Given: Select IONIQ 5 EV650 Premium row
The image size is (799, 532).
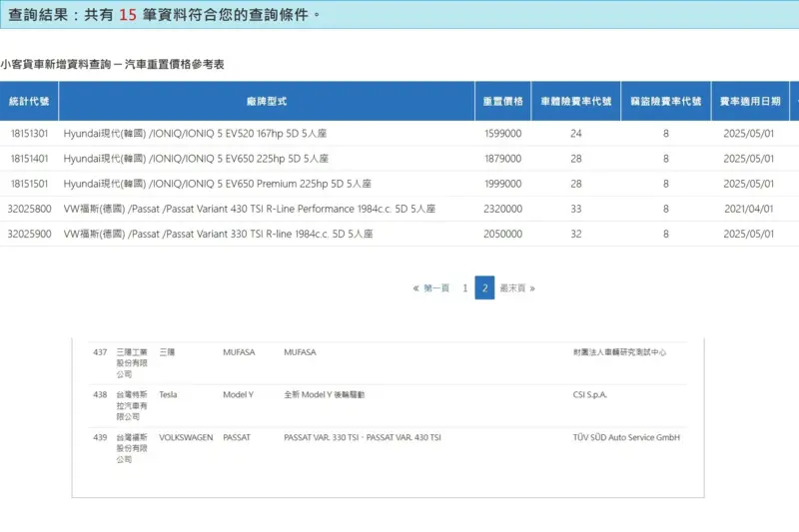Looking at the screenshot, I should [x=217, y=184].
